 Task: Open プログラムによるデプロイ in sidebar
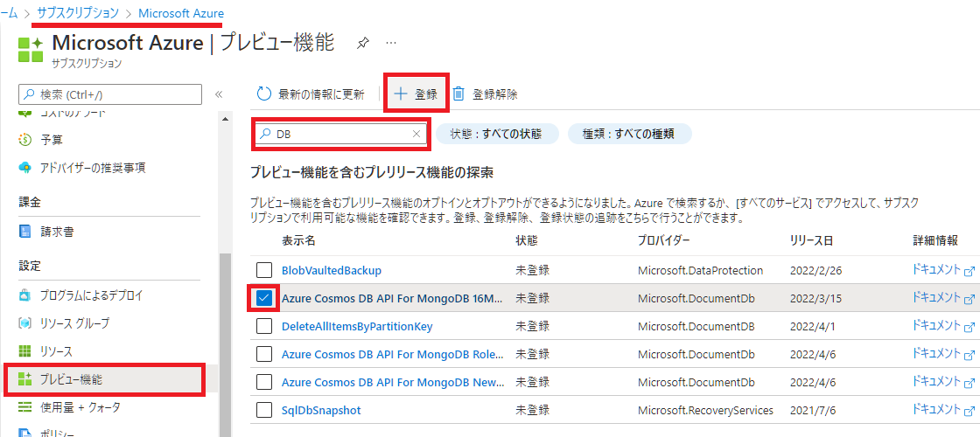click(x=91, y=295)
